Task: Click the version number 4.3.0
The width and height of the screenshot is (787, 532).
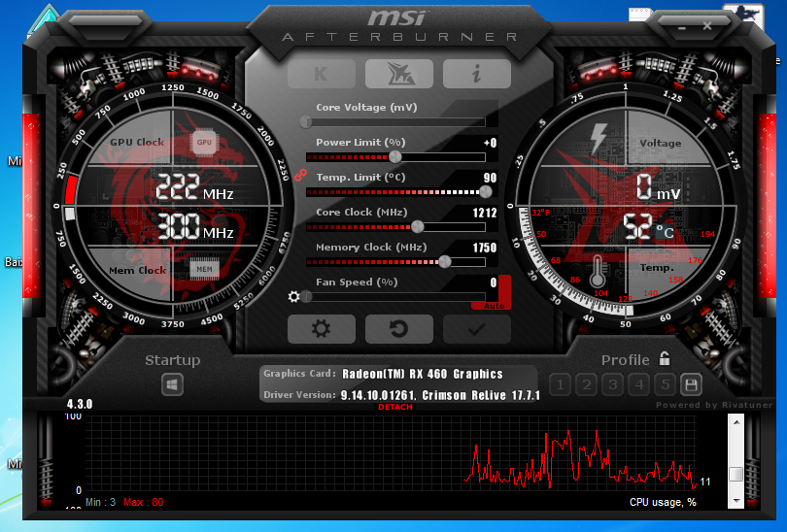Action: coord(80,404)
